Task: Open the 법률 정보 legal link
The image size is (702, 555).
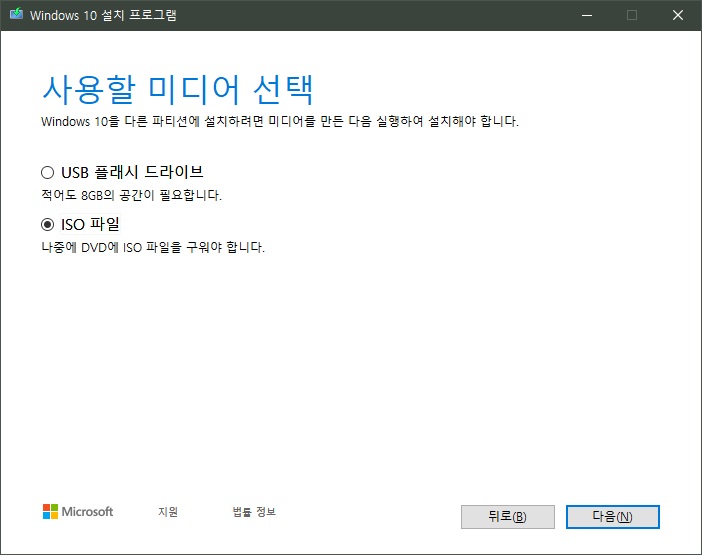Action: click(x=254, y=512)
